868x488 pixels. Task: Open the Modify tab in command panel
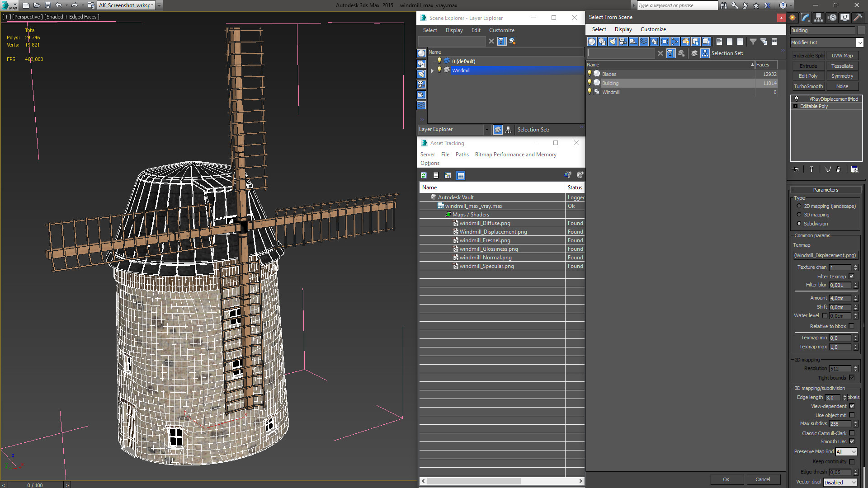806,18
